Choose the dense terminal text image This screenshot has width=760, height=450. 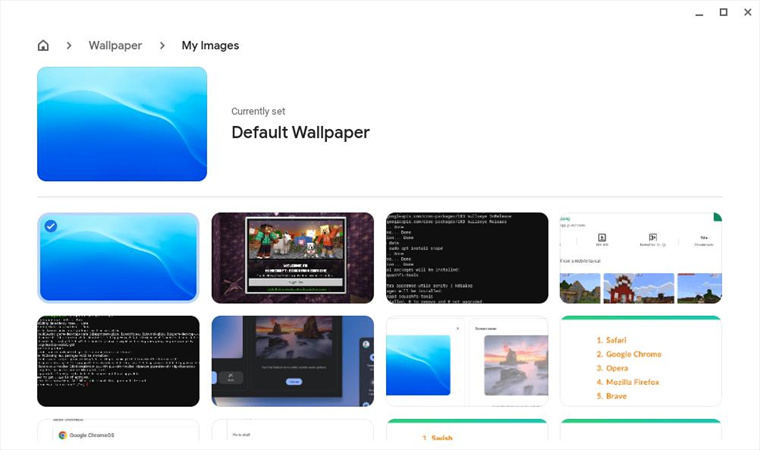coord(118,361)
